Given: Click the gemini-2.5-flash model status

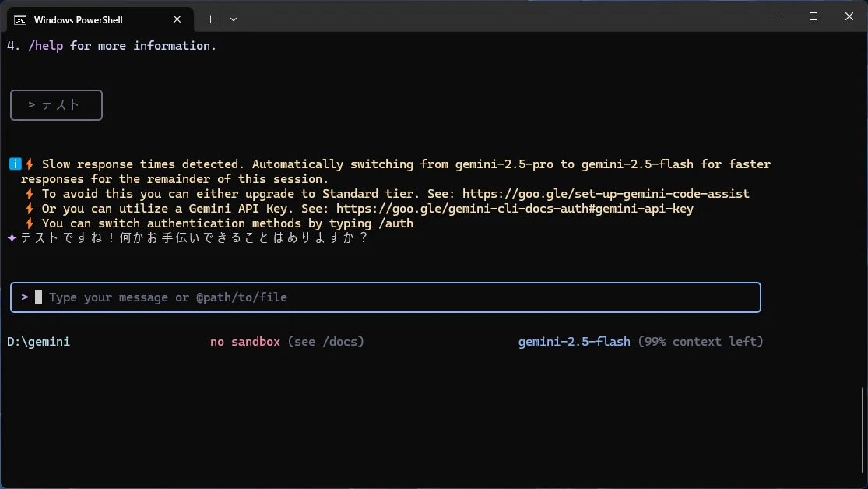Looking at the screenshot, I should 574,342.
